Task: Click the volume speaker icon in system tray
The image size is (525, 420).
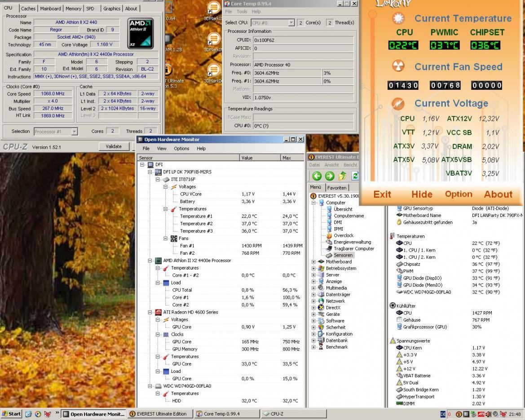Action: coord(489,414)
